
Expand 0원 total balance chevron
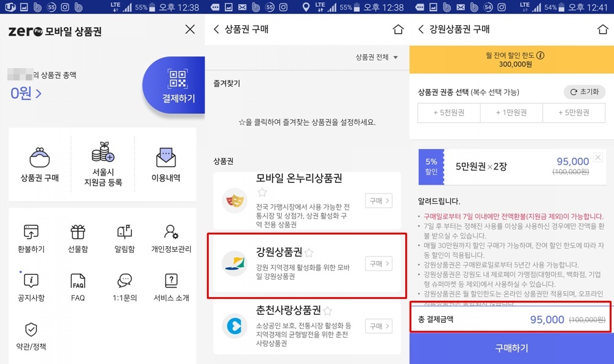(x=38, y=93)
